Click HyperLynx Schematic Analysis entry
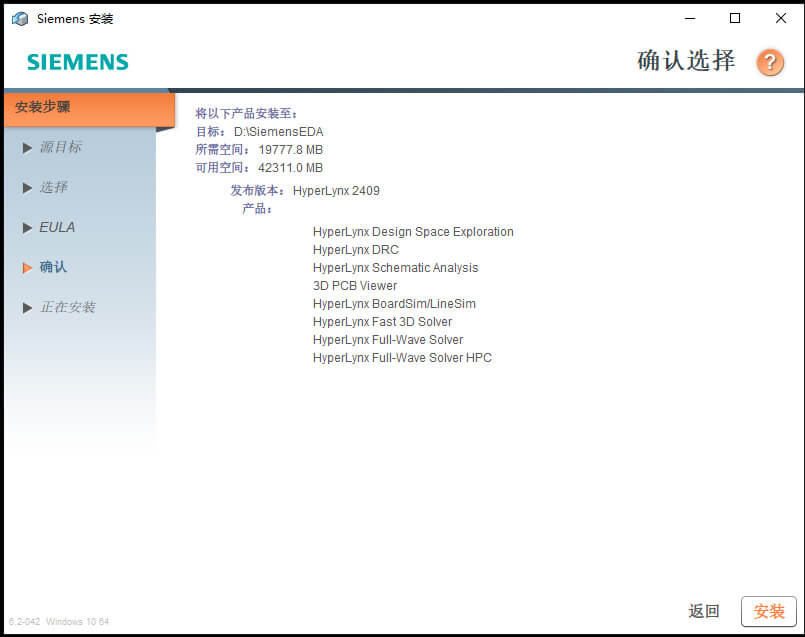The image size is (805, 637). (395, 268)
